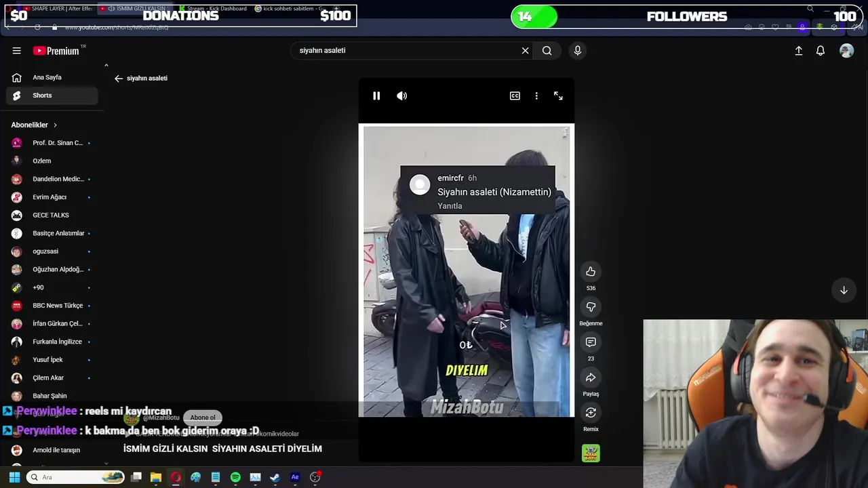Open the İrfan Gürkan Çel... channel
Viewport: 868px width, 488px height.
[x=52, y=324]
